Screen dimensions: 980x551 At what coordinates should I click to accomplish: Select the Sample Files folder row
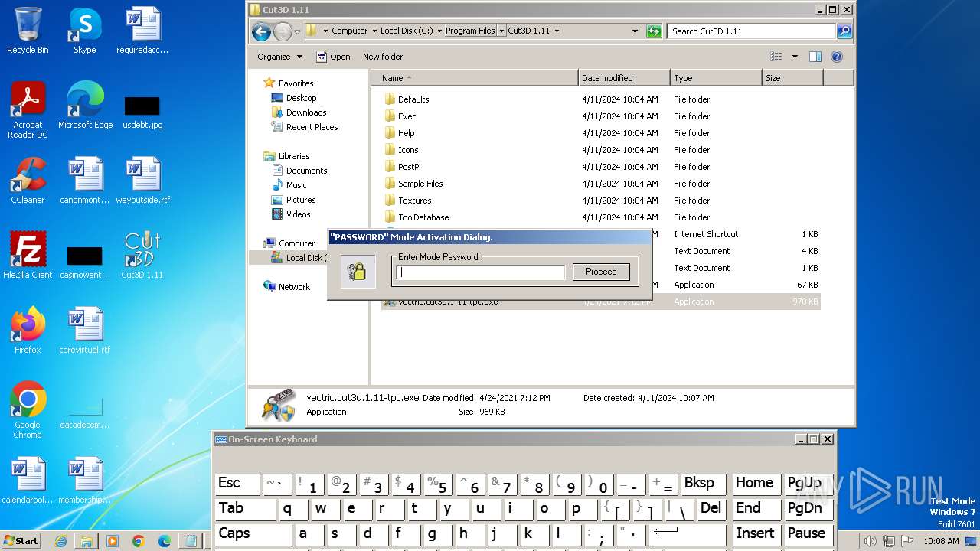(x=601, y=184)
